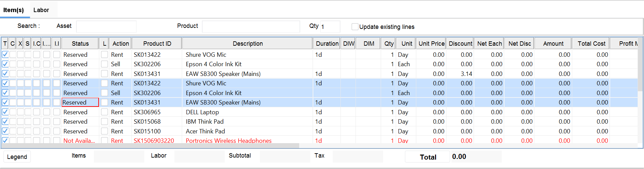Click into the Product search box

tap(251, 26)
